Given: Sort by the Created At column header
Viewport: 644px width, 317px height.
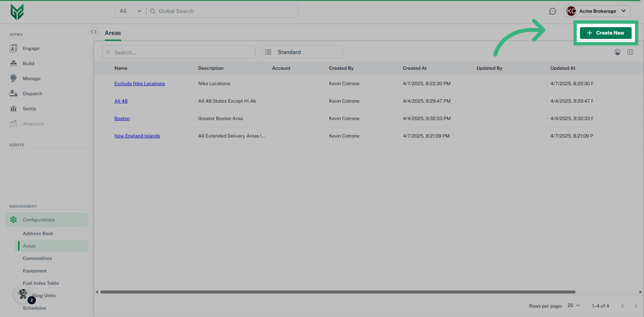Looking at the screenshot, I should click(415, 68).
